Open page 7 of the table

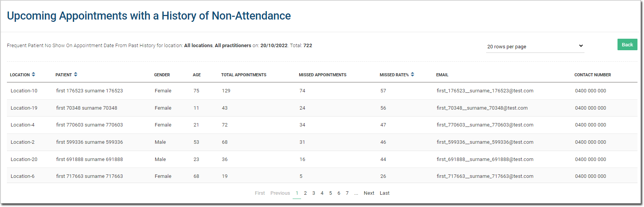(x=347, y=193)
